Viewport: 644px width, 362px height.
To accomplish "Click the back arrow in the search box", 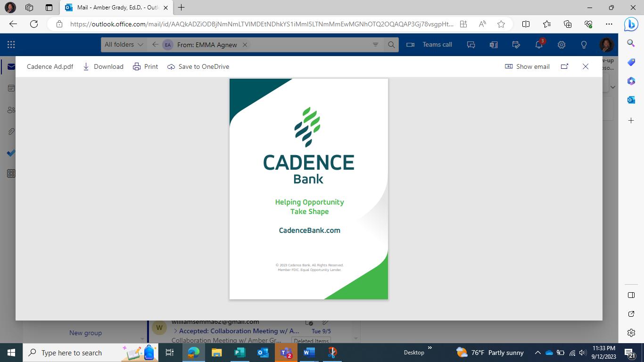I will click(x=155, y=44).
